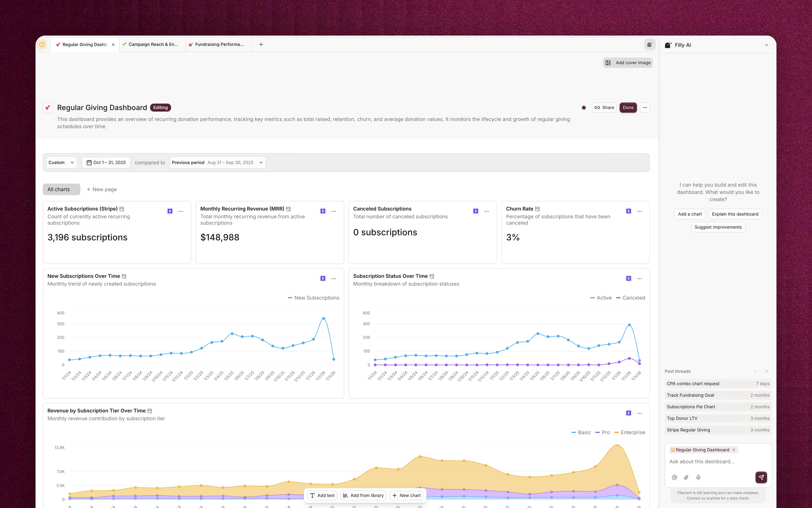Image resolution: width=812 pixels, height=508 pixels.
Task: Click the New chart toolbar button
Action: tap(406, 495)
